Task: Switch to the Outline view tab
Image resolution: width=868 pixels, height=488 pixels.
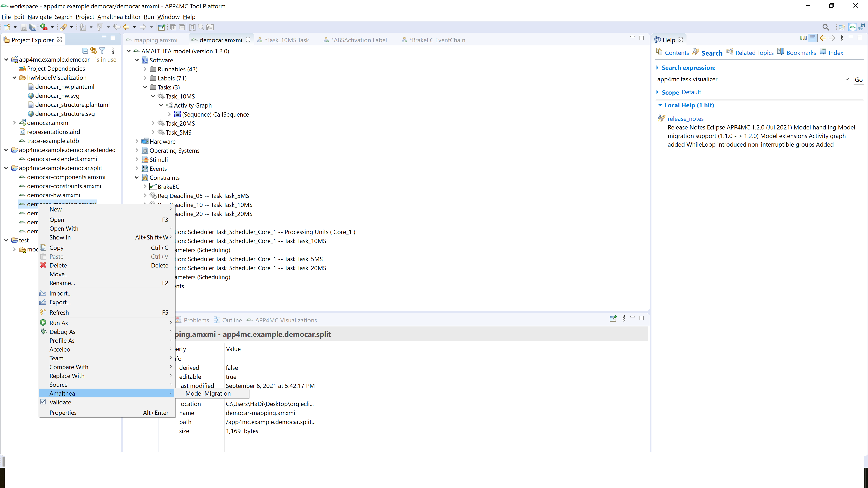Action: [x=228, y=320]
